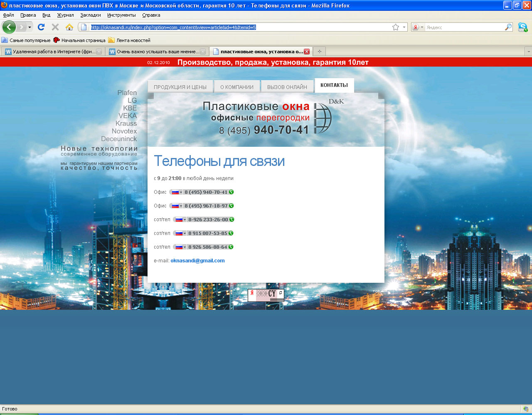
Task: Click the LG brand name
Action: (x=132, y=100)
